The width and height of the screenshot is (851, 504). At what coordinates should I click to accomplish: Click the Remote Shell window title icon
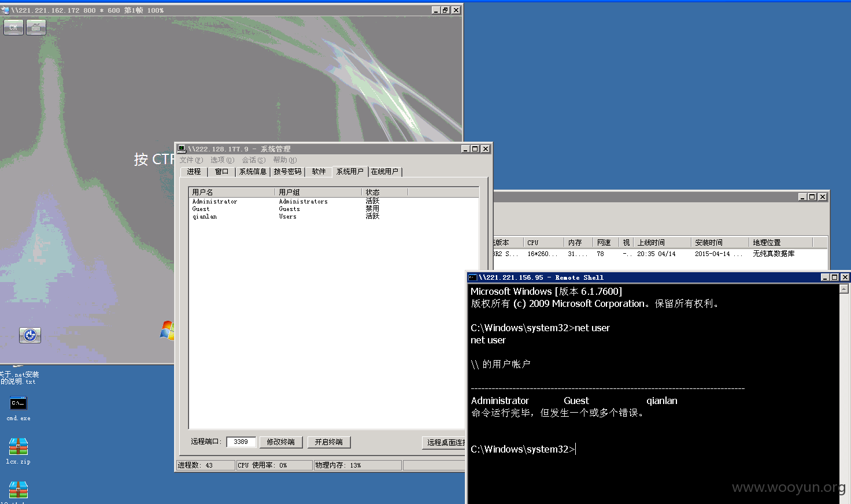472,277
